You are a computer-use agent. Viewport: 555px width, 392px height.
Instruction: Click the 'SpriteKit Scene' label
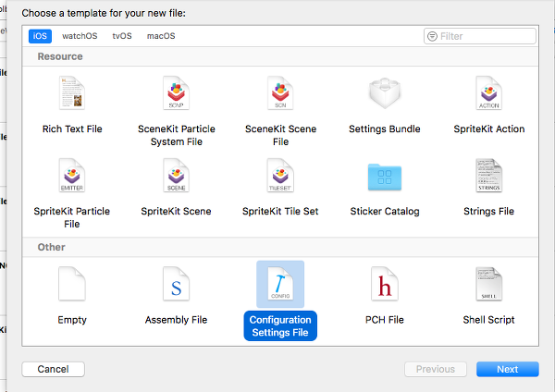[177, 211]
